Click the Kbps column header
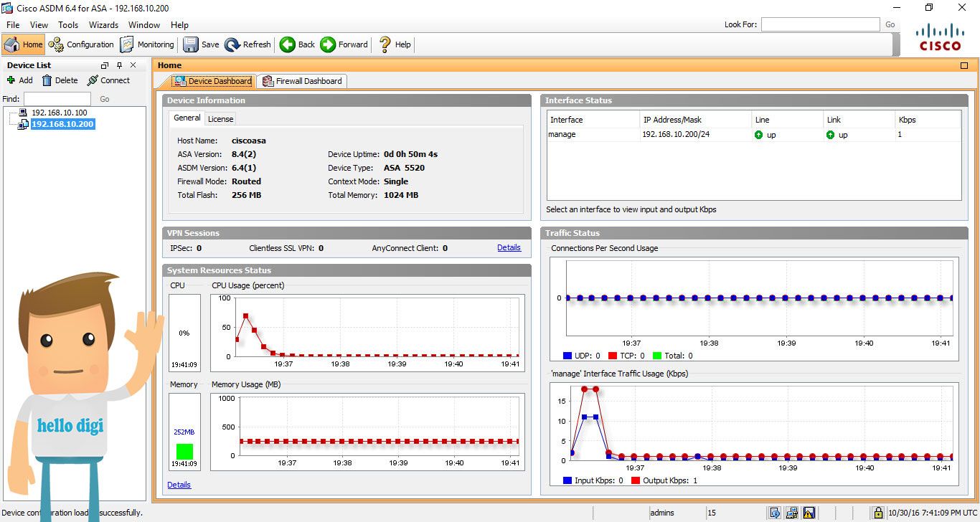Image resolution: width=980 pixels, height=522 pixels. 928,120
